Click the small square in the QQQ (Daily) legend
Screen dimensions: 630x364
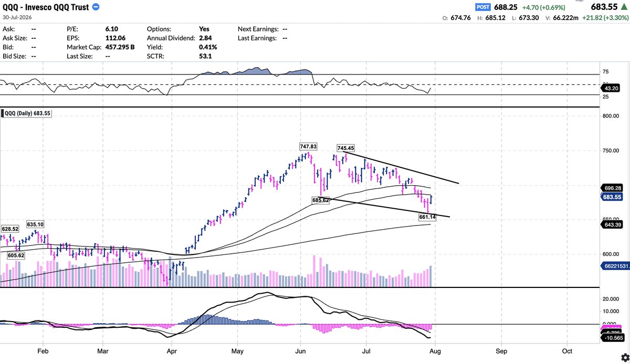[x=3, y=113]
